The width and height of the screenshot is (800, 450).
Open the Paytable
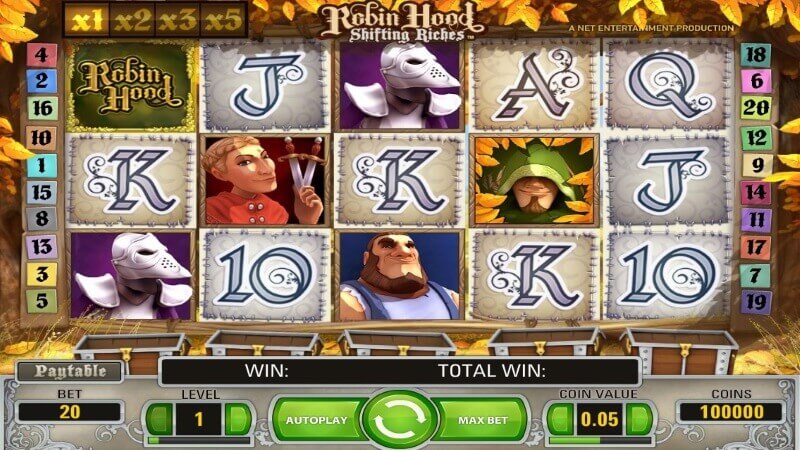coord(70,371)
